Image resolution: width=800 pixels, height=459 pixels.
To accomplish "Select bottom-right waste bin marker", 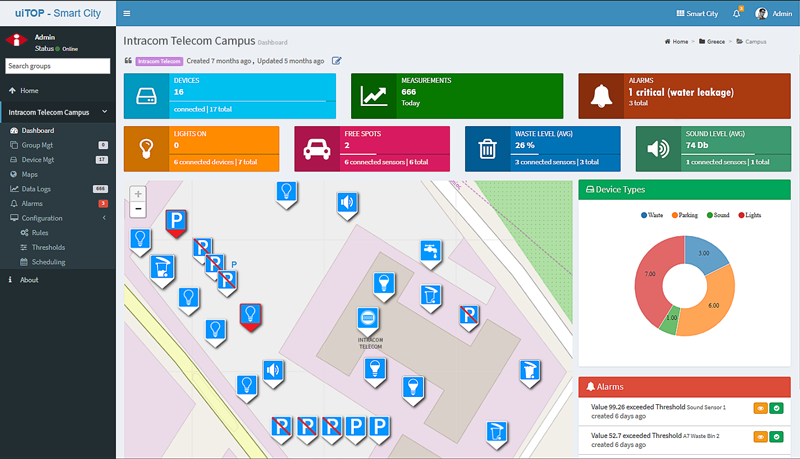I will point(496,435).
